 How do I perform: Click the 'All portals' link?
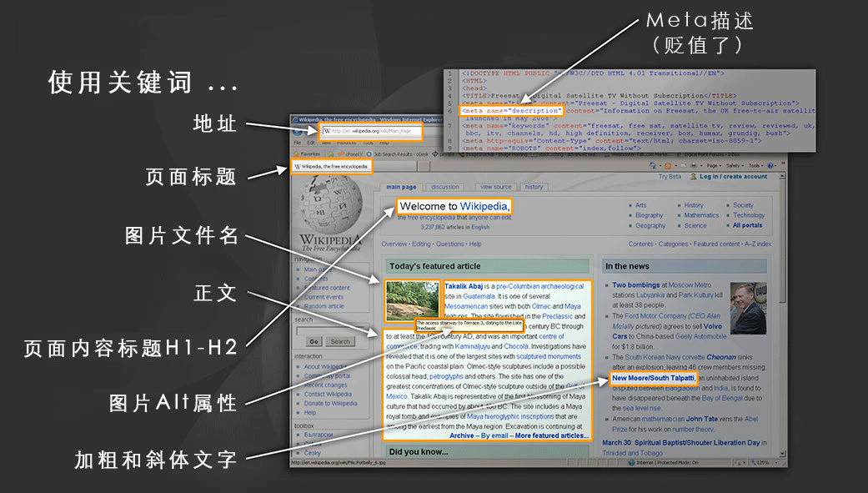point(747,225)
